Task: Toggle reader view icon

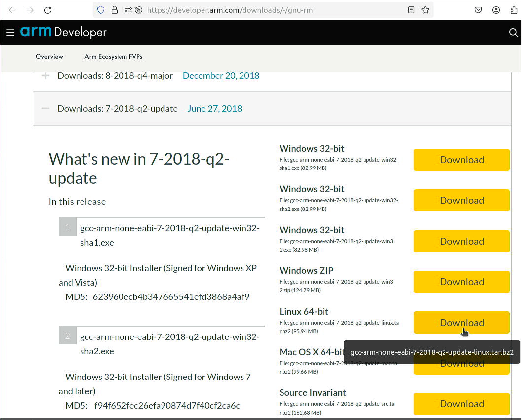Action: (411, 10)
